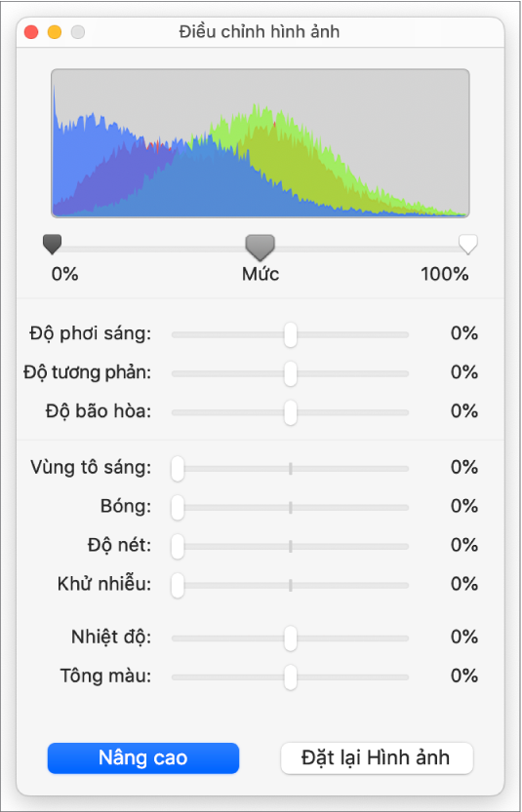The height and width of the screenshot is (812, 522).
Task: Click the Nâng cao button
Action: point(143,758)
